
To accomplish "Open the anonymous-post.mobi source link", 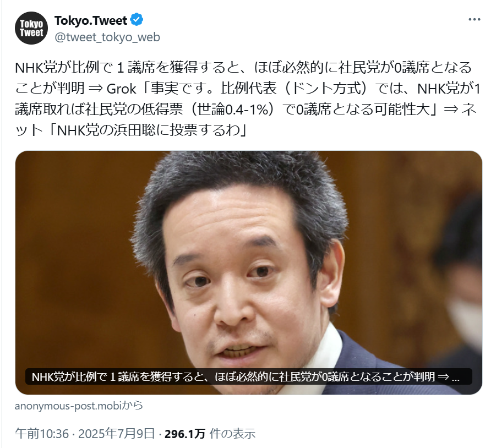I will pyautogui.click(x=68, y=405).
